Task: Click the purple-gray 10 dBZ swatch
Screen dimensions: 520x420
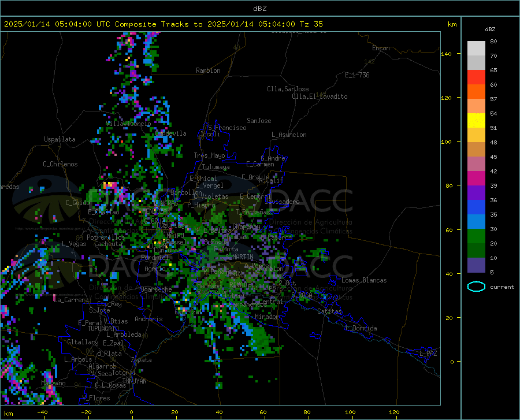Action: coord(476,265)
